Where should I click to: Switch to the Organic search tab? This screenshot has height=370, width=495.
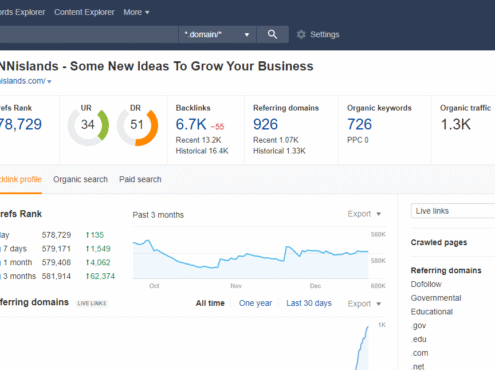pos(80,179)
